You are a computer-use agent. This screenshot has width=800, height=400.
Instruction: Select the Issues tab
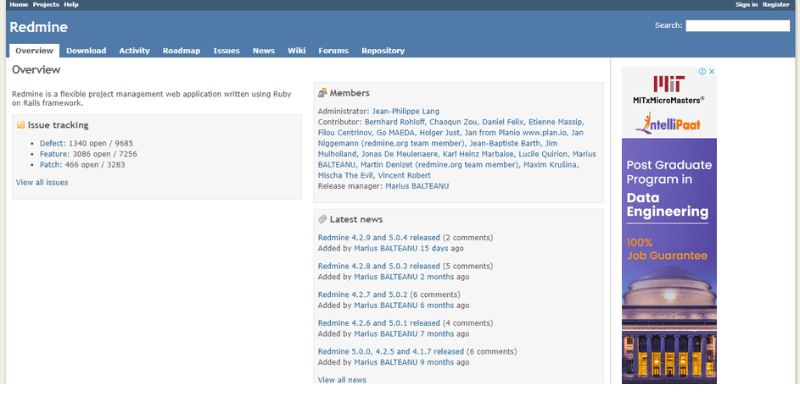pos(227,51)
